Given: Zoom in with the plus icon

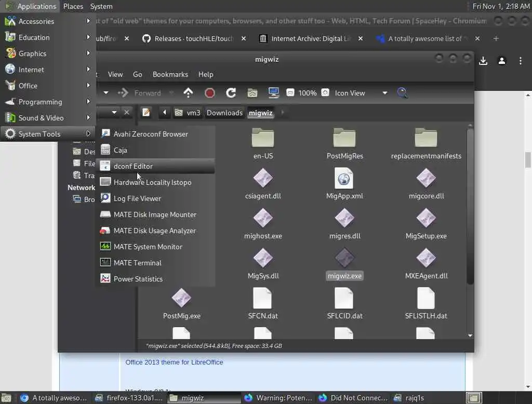Looking at the screenshot, I should click(x=325, y=92).
